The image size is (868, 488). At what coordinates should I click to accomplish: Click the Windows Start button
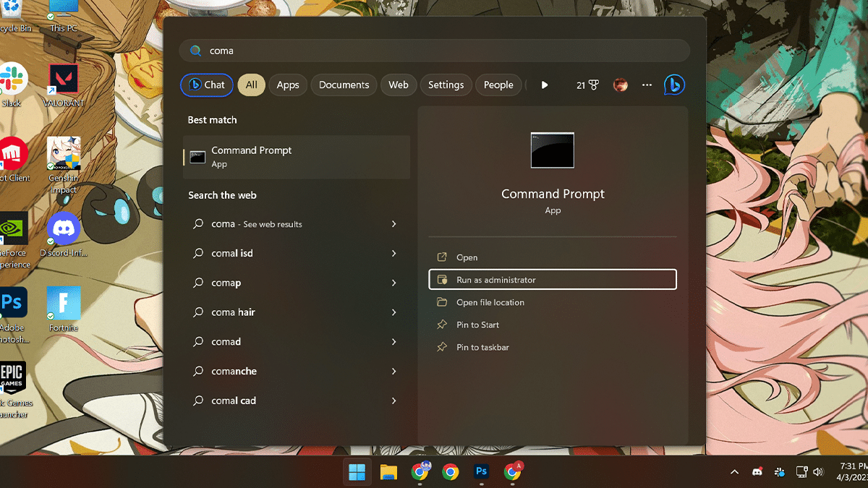[357, 472]
